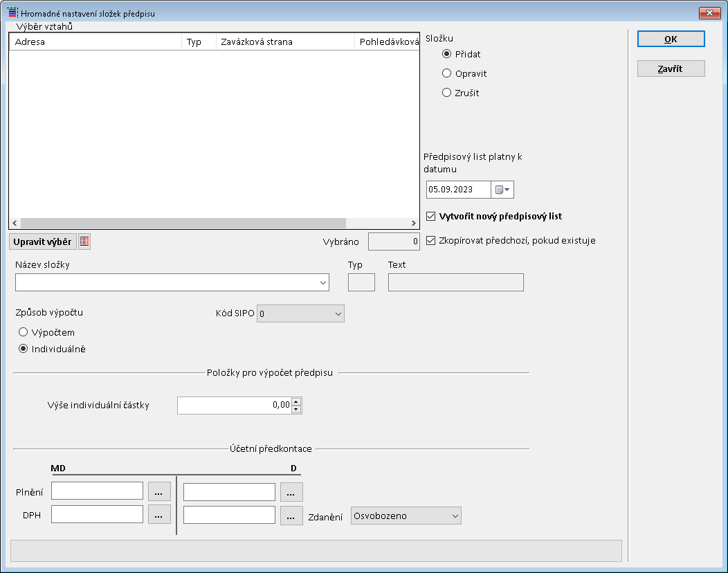Click the red list icon beside Upravit výběr
This screenshot has height=573, width=728.
[x=84, y=242]
